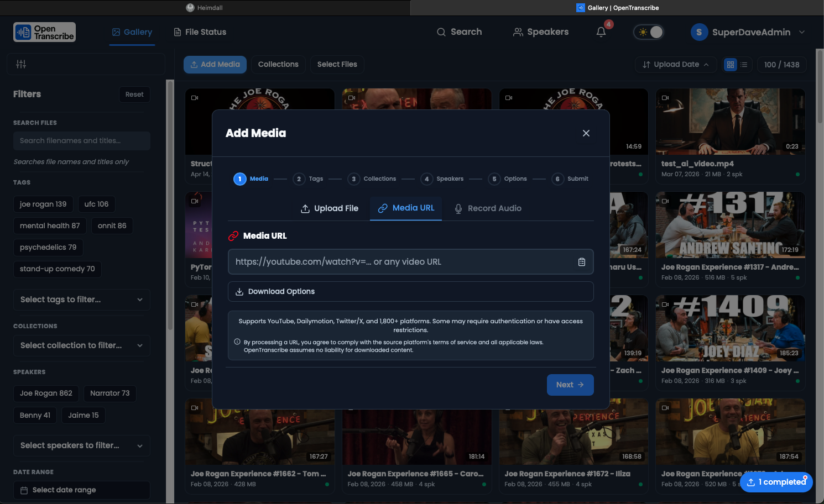Go to step 2 Tags in wizard
Viewport: 824px width, 504px height.
click(x=309, y=179)
